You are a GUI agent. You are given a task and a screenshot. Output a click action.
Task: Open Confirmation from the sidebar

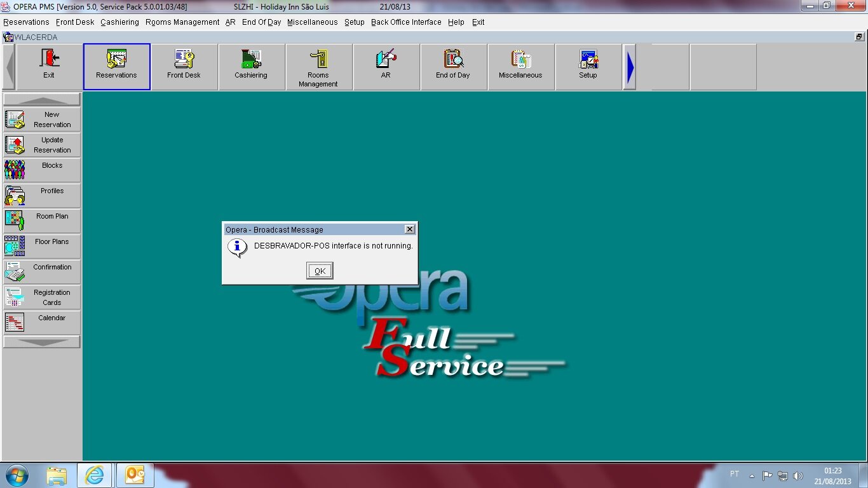coord(42,272)
